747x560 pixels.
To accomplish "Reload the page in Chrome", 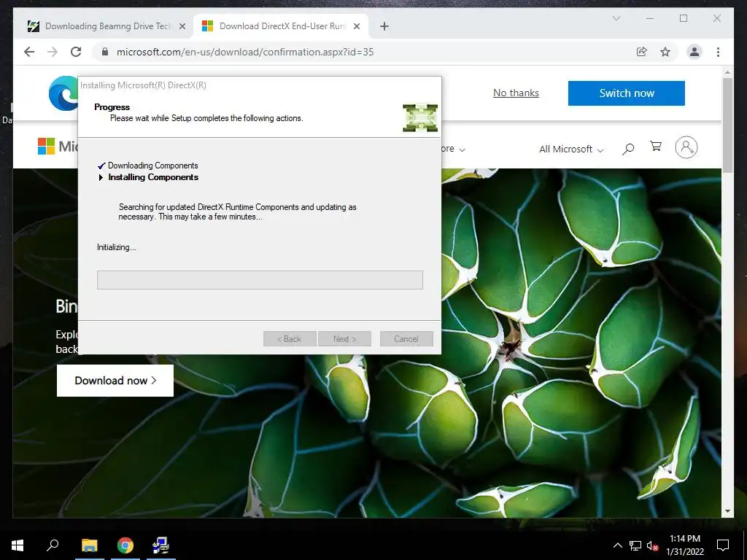I will pos(76,52).
